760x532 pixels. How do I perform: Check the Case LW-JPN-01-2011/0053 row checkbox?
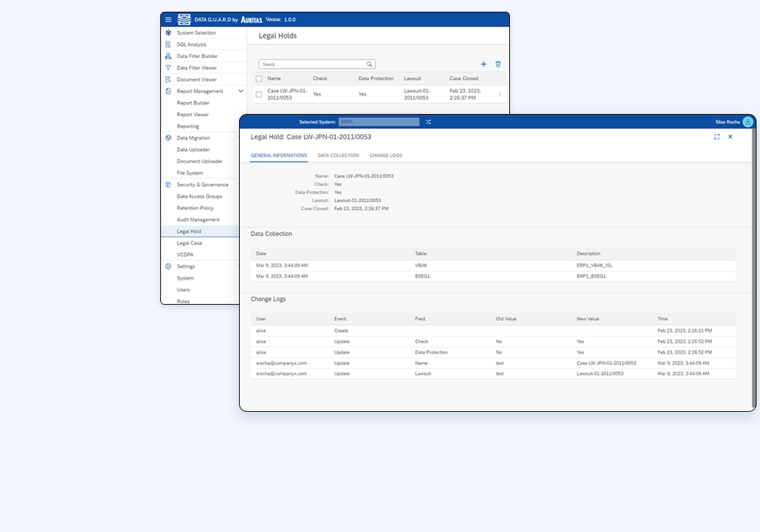(x=259, y=95)
